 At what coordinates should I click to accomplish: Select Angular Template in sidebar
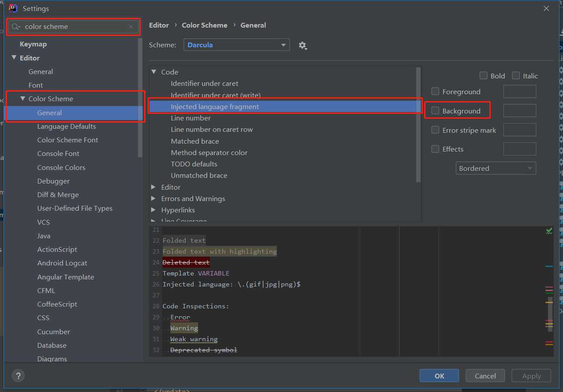(x=66, y=277)
